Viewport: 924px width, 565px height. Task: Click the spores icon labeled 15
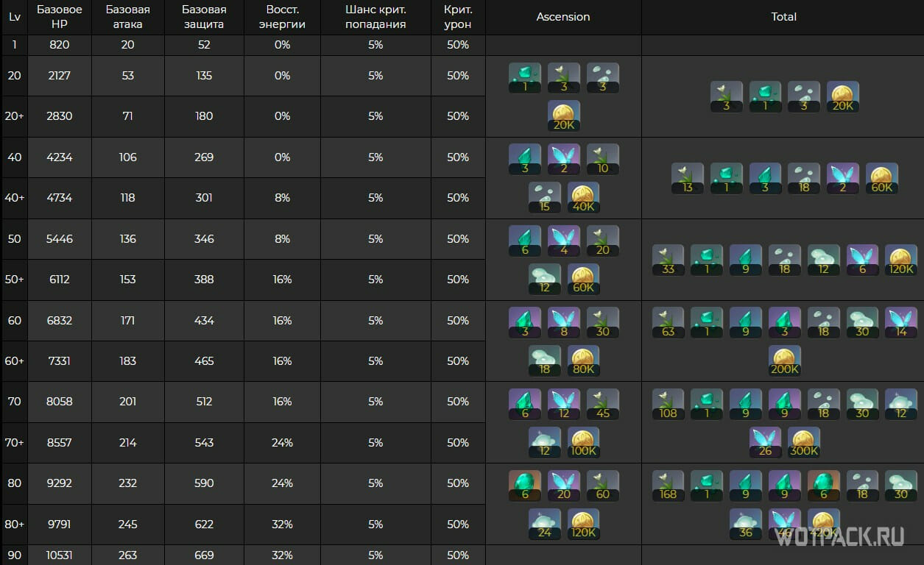545,198
